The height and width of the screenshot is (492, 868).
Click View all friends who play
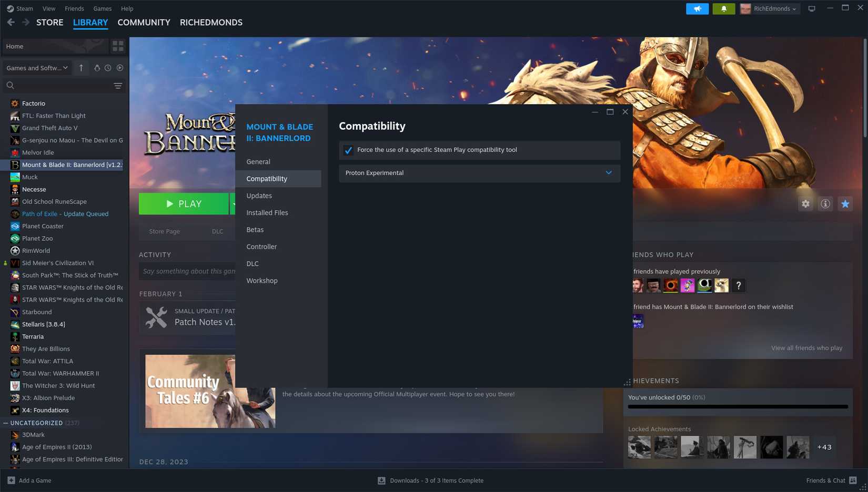pyautogui.click(x=806, y=347)
